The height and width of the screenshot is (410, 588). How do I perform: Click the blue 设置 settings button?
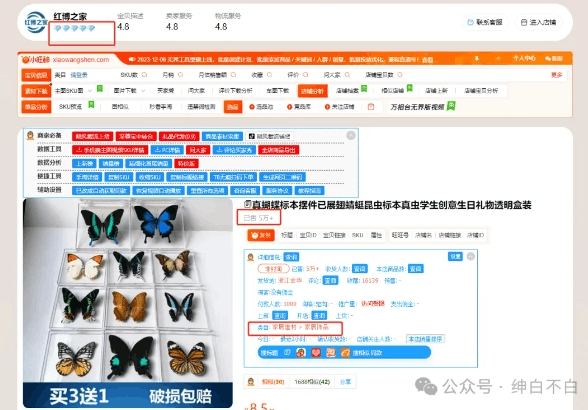pyautogui.click(x=455, y=256)
